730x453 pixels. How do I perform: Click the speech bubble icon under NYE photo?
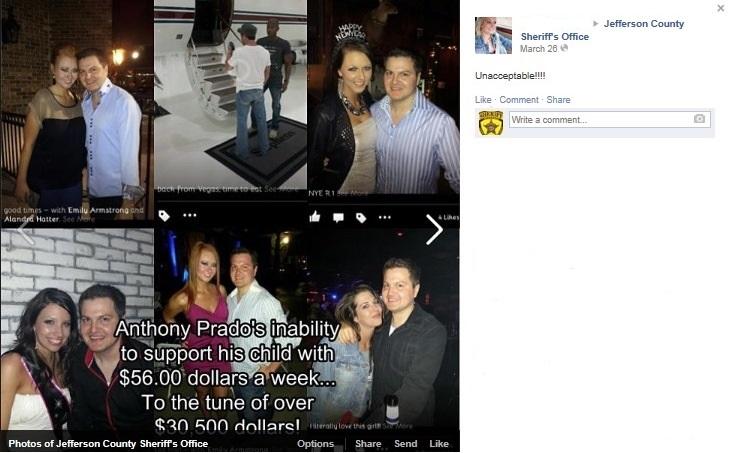tap(338, 217)
